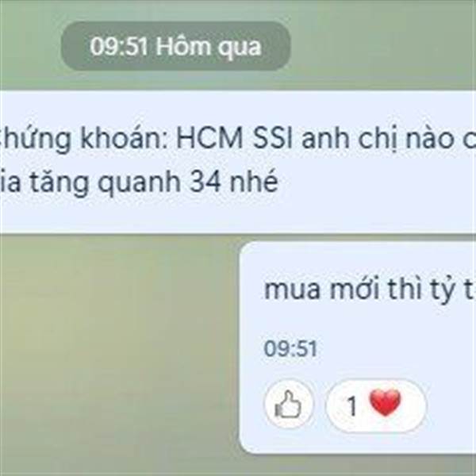
Task: Click the number 34 in the message
Action: pos(205,182)
